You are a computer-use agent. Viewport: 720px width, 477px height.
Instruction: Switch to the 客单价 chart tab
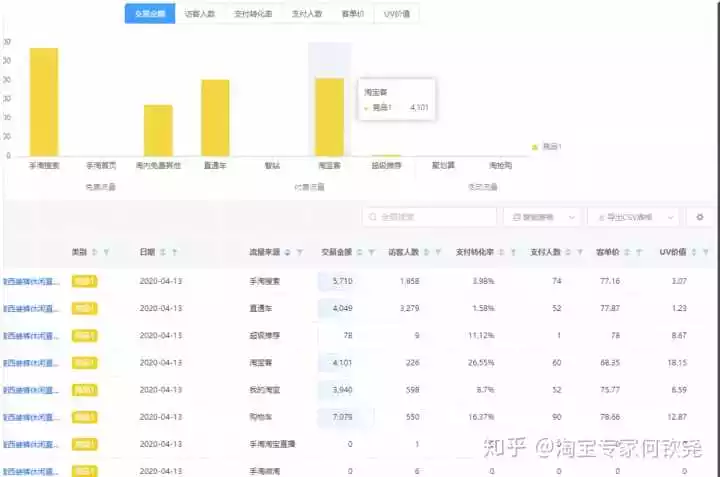(x=353, y=14)
